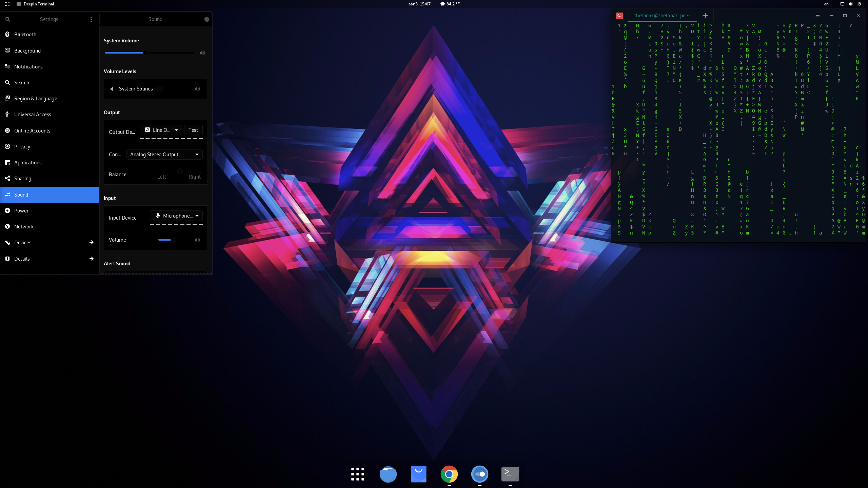Open the file manager from the dock

[388, 474]
